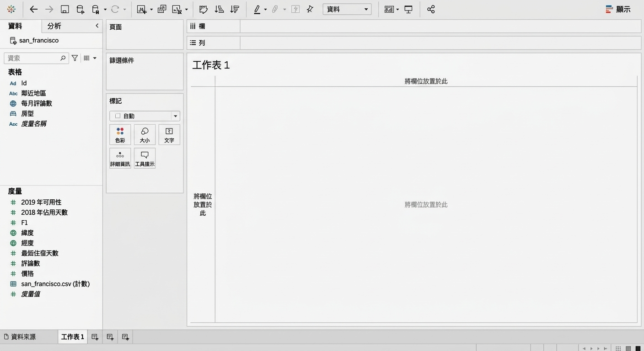Create a new worksheet from the toolbar
This screenshot has height=351, width=644.
142,9
